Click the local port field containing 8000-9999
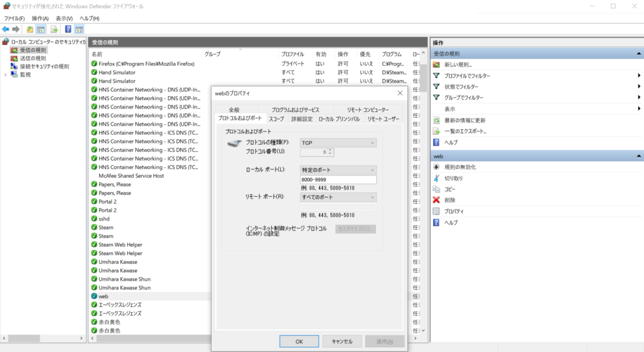 pos(338,180)
